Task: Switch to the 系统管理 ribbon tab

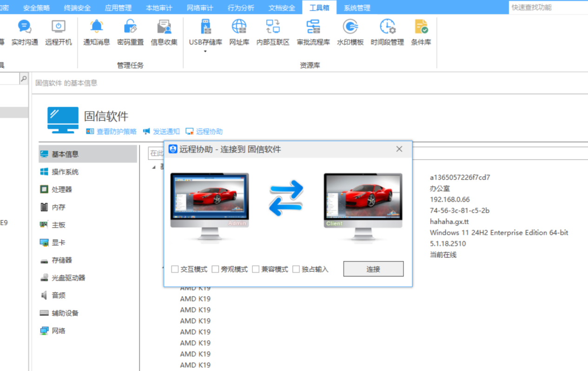Action: [356, 7]
